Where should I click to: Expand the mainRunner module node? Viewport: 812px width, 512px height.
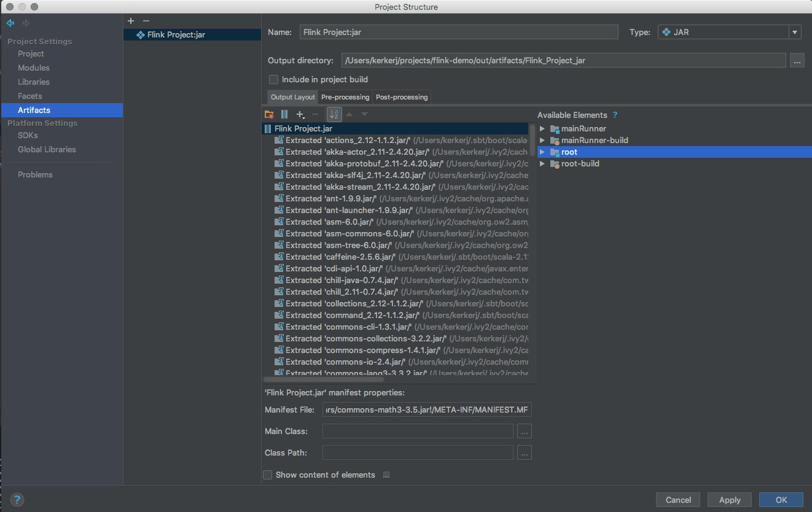(542, 129)
